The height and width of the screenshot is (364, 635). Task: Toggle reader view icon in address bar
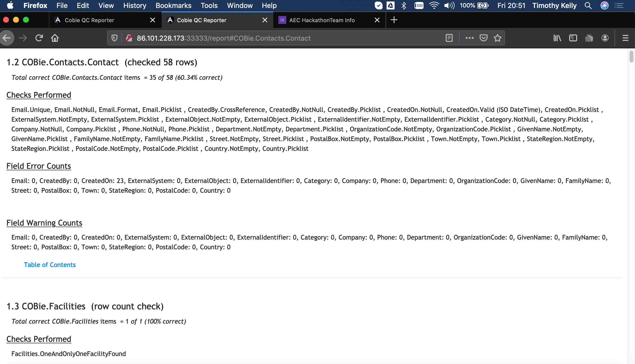tap(449, 38)
